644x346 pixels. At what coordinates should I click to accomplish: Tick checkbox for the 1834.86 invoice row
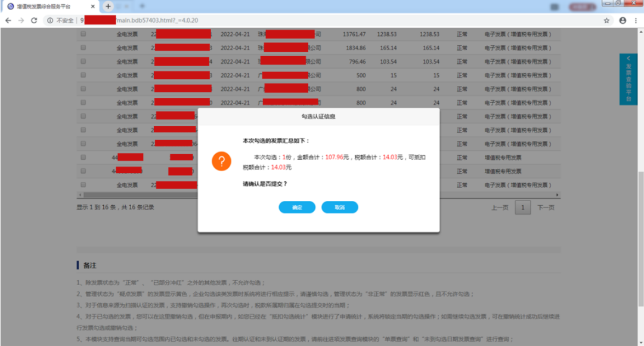(83, 48)
